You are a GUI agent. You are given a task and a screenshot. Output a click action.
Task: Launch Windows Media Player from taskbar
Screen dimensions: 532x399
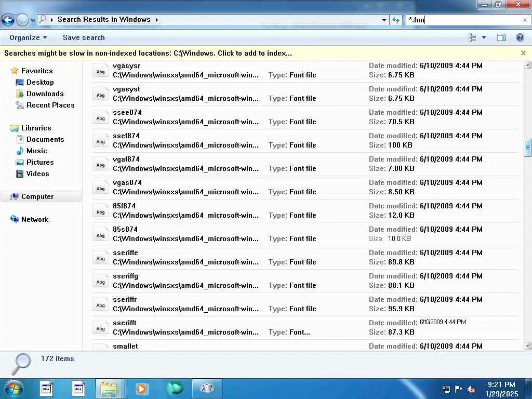141,389
